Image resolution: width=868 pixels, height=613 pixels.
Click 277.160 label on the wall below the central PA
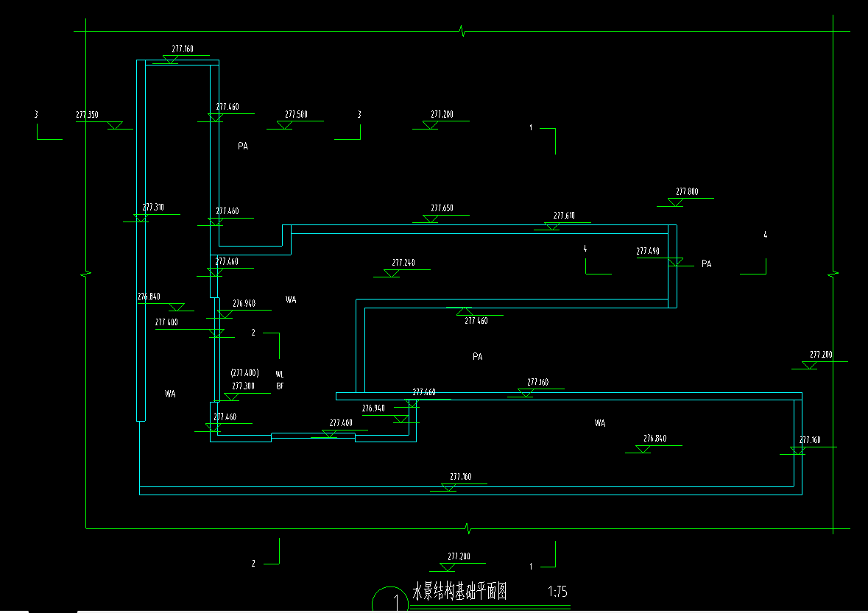[537, 382]
